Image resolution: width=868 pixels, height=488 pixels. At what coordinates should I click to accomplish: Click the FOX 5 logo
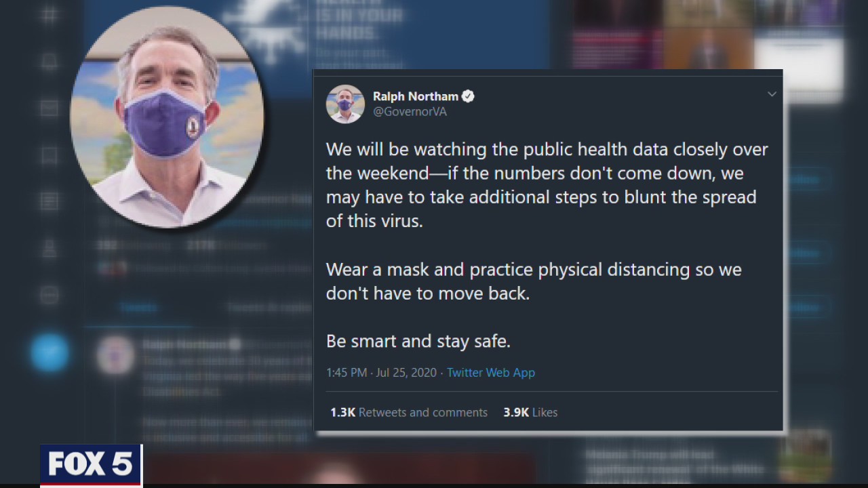[91, 465]
